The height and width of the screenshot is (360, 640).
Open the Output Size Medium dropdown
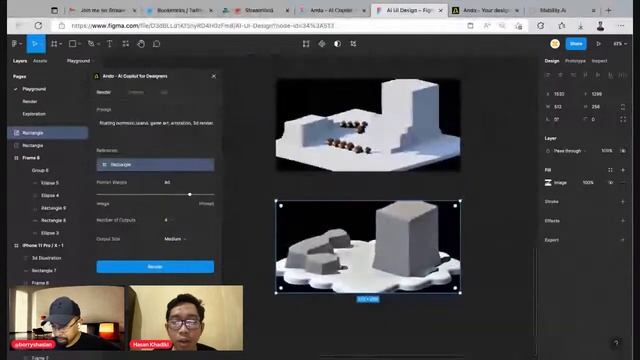175,239
